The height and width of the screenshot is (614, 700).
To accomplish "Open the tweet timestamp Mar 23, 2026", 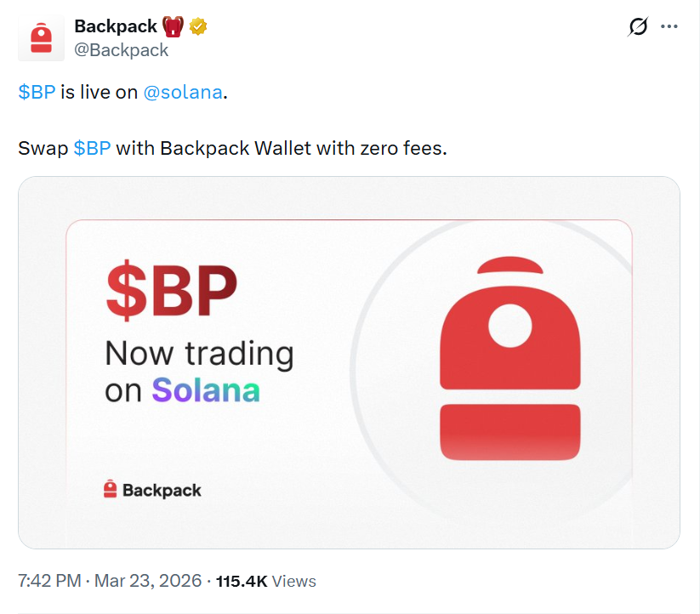I will click(109, 582).
